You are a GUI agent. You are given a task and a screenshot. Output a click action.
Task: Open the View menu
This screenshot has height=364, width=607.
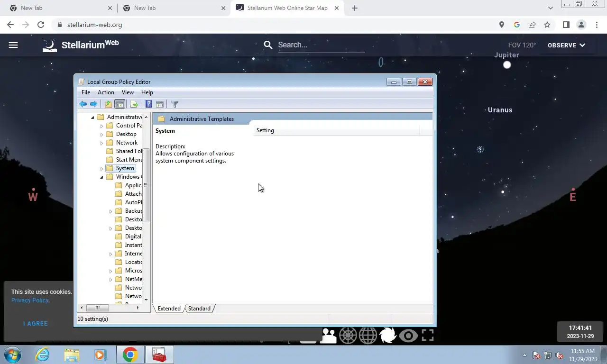click(128, 92)
